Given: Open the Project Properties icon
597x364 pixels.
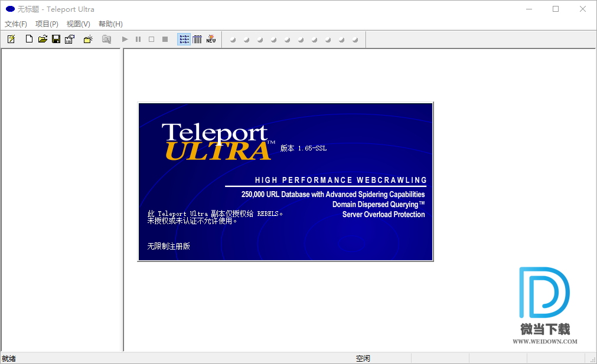Looking at the screenshot, I should click(70, 39).
